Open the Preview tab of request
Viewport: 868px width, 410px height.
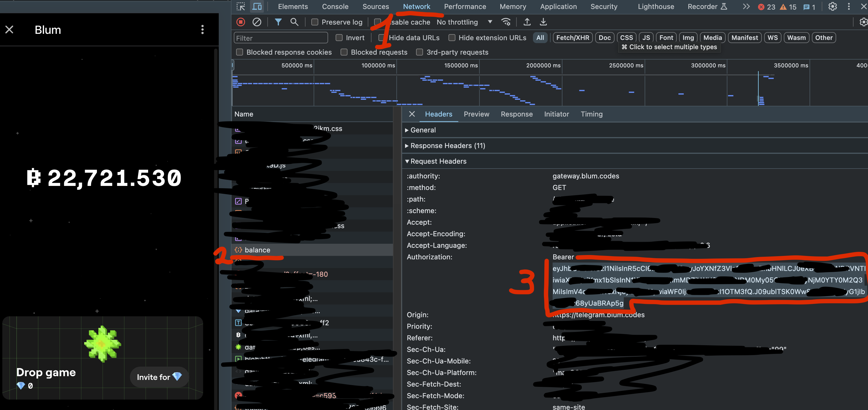point(476,114)
